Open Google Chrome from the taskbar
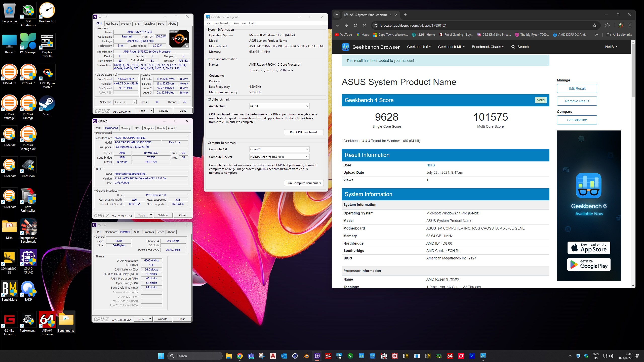This screenshot has width=644, height=362. tap(239, 356)
